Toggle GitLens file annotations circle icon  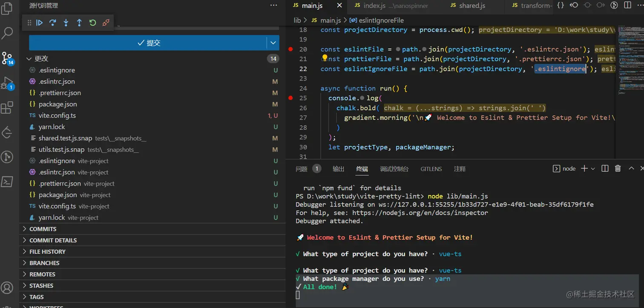pyautogui.click(x=587, y=6)
